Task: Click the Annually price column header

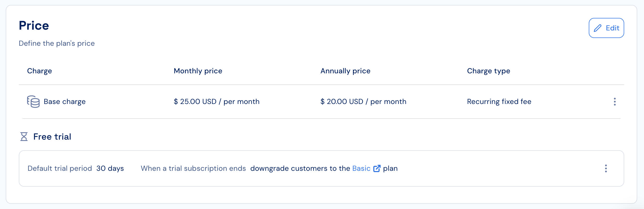Action: pos(345,71)
